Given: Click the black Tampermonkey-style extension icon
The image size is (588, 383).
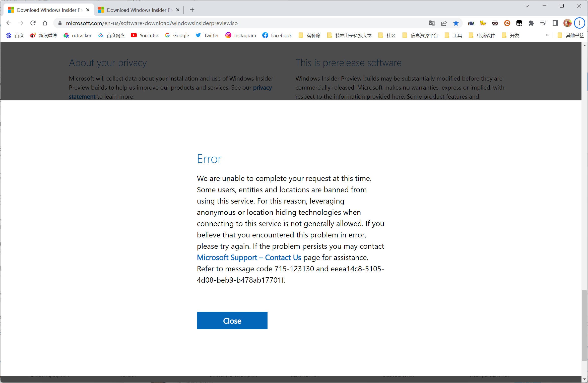Looking at the screenshot, I should point(519,23).
